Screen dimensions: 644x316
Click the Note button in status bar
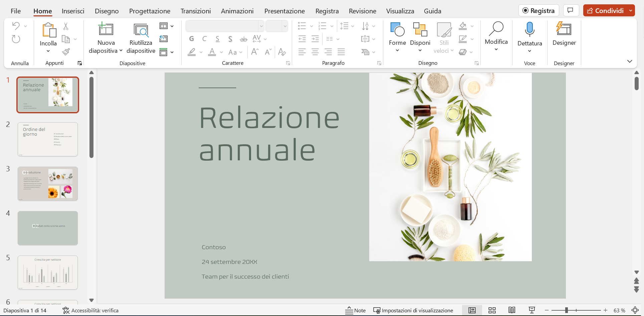pyautogui.click(x=356, y=310)
